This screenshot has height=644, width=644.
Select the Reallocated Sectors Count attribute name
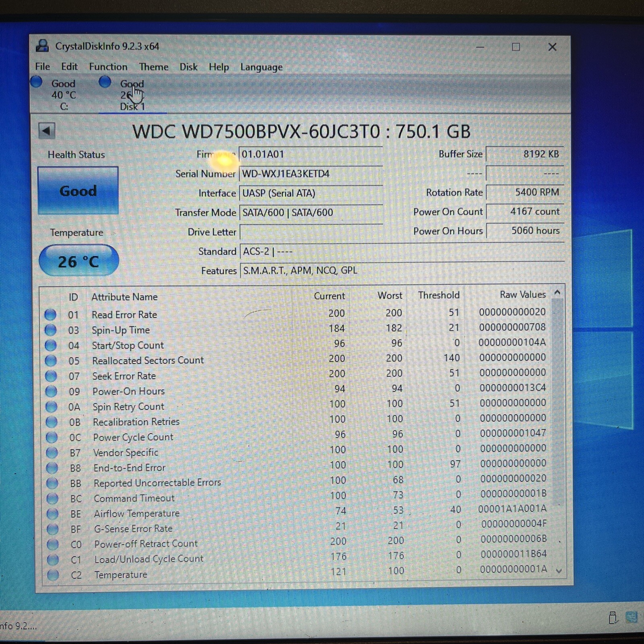coord(148,360)
